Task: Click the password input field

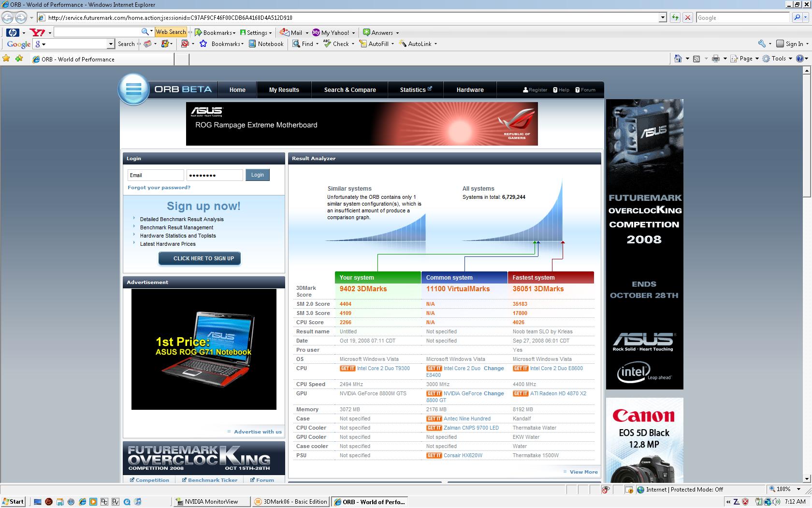Action: (x=215, y=175)
